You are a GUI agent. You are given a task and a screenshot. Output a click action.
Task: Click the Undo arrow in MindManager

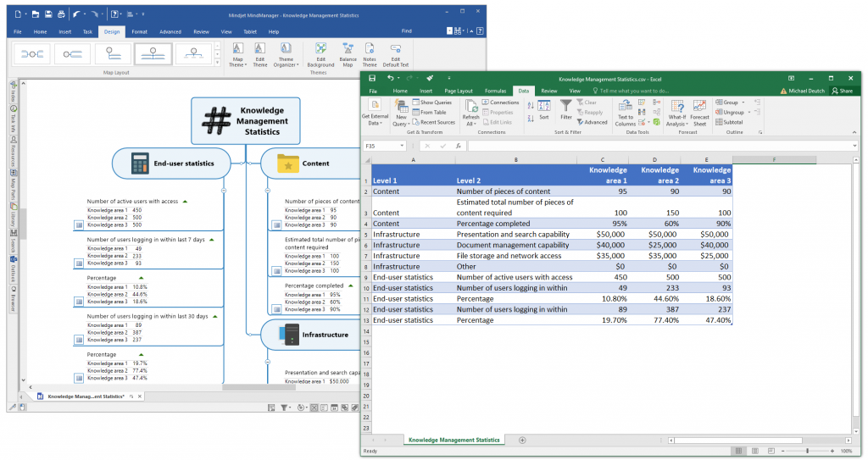pyautogui.click(x=77, y=14)
